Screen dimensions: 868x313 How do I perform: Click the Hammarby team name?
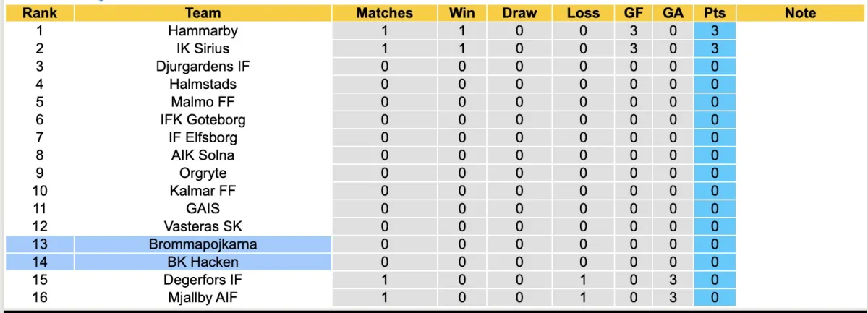[x=203, y=31]
